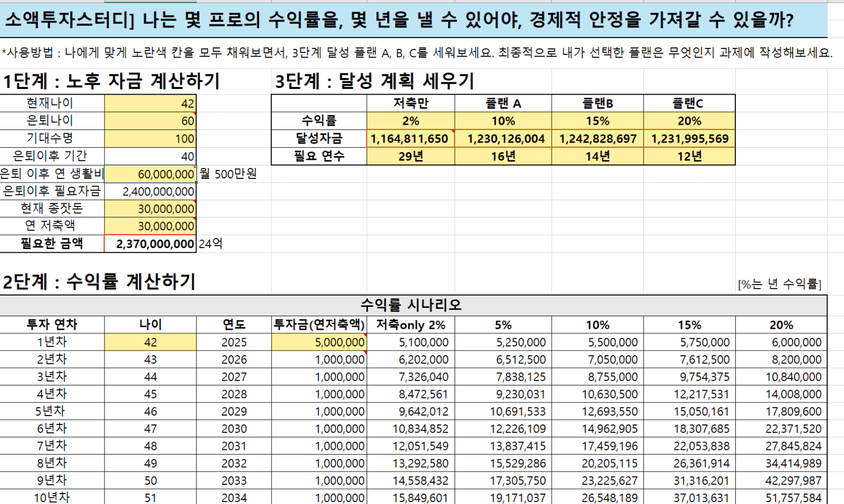Image resolution: width=844 pixels, height=504 pixels.
Task: Click the 10년차 row label
Action: tap(52, 497)
